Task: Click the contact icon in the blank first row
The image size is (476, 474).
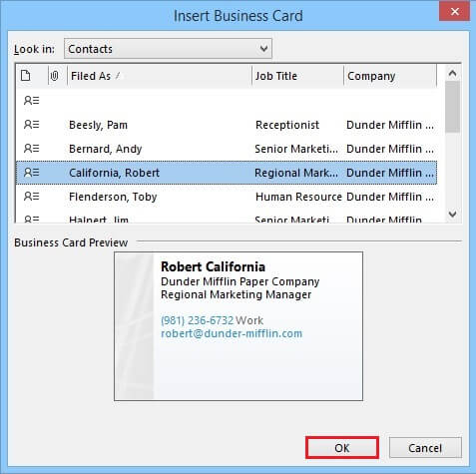Action: (32, 101)
